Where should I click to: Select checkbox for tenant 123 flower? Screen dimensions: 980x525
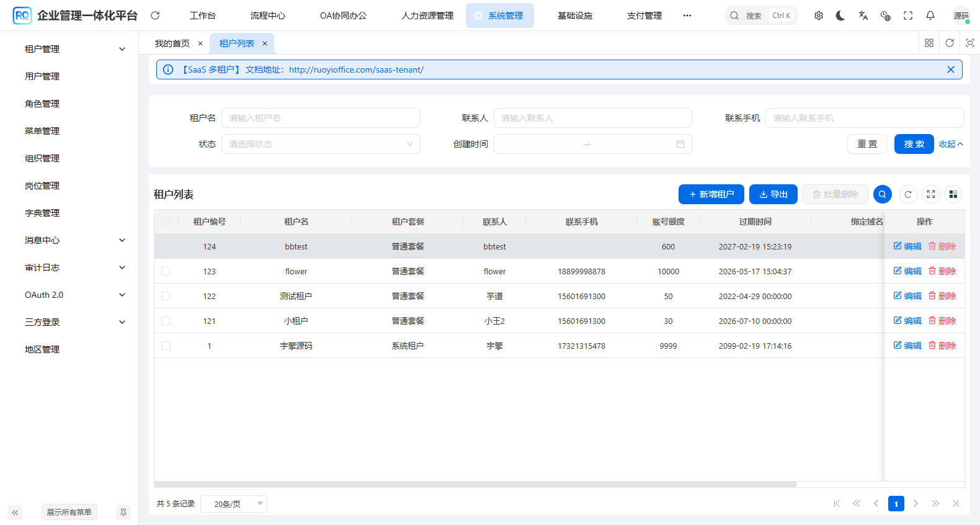coord(166,271)
